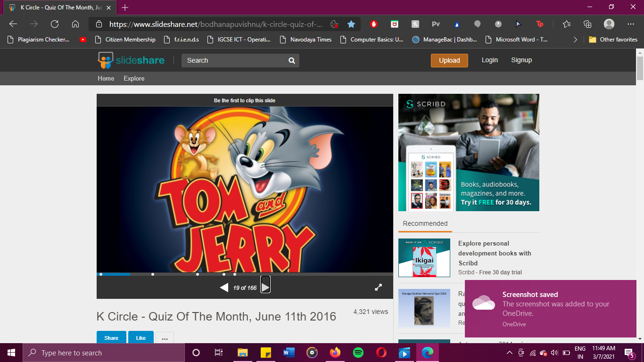
Task: Click the cookies blocked icon in address bar
Action: (334, 24)
